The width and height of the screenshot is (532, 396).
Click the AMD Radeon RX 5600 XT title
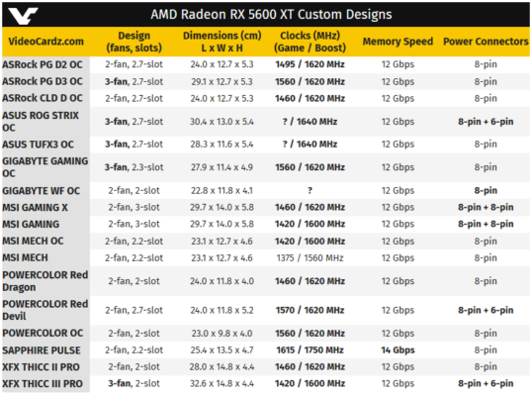271,15
